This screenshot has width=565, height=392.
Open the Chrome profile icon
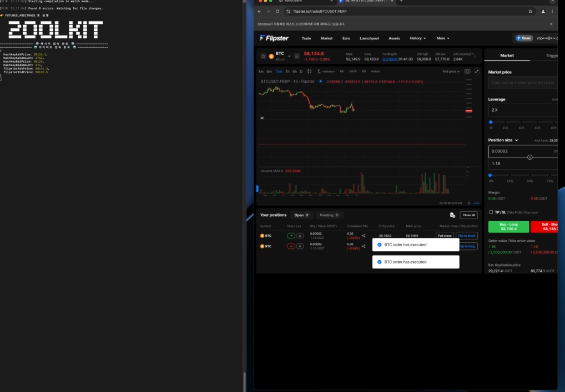tap(543, 11)
